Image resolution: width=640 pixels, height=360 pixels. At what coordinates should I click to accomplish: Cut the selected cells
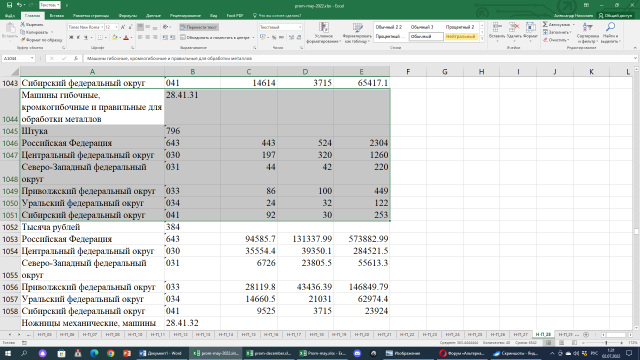(x=32, y=24)
